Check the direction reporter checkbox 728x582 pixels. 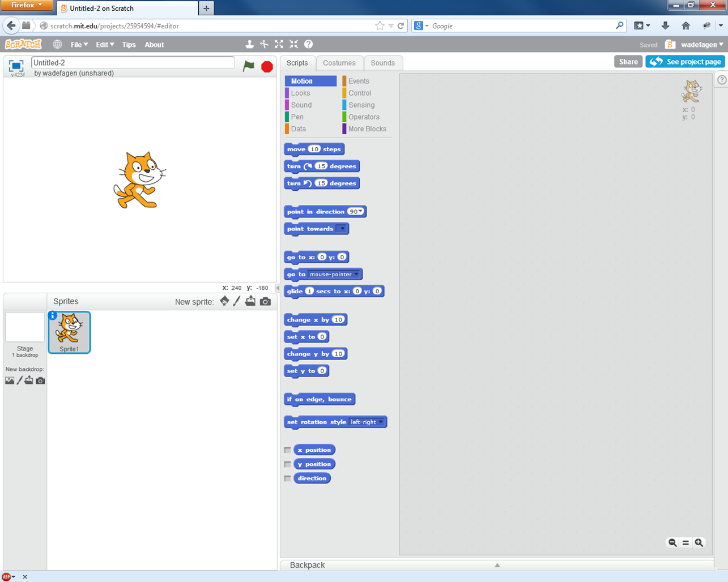(x=288, y=478)
